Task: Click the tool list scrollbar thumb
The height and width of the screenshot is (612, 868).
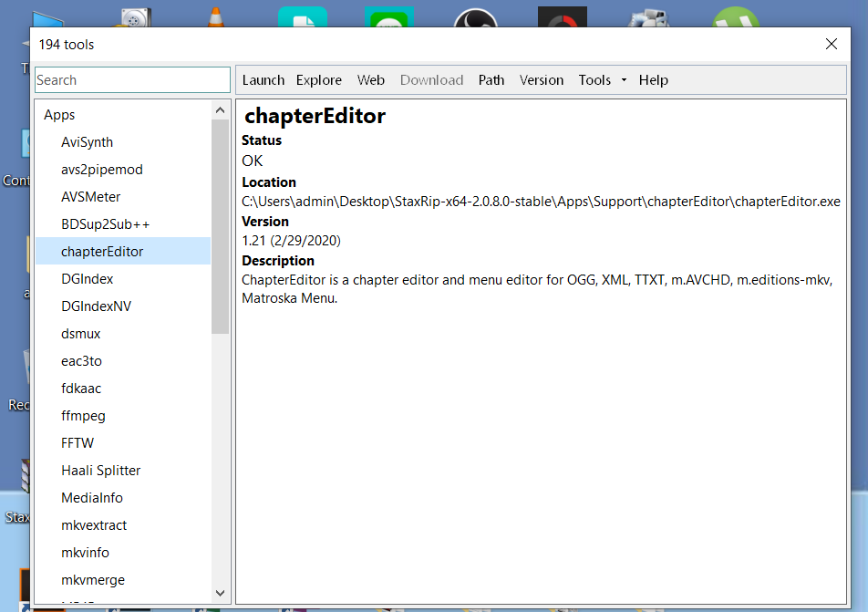Action: click(x=221, y=226)
